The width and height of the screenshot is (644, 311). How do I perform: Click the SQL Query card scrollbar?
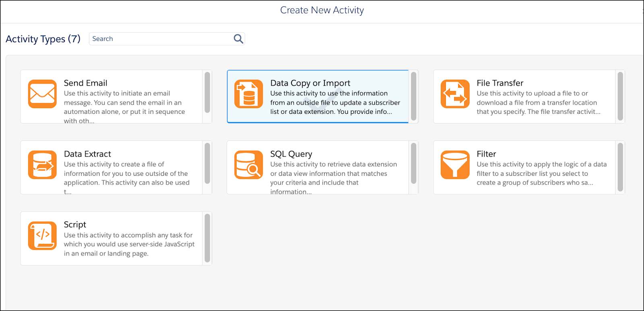point(414,163)
